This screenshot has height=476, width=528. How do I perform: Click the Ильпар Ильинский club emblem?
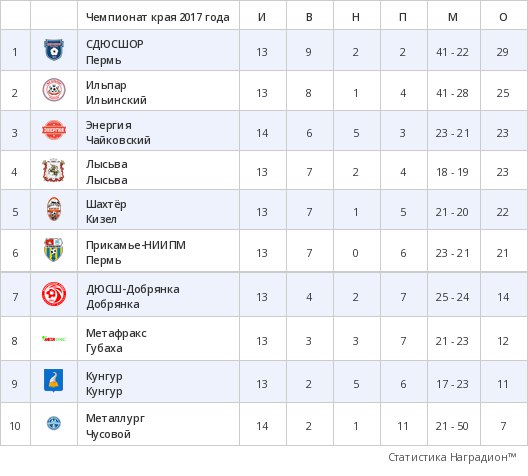coord(54,90)
